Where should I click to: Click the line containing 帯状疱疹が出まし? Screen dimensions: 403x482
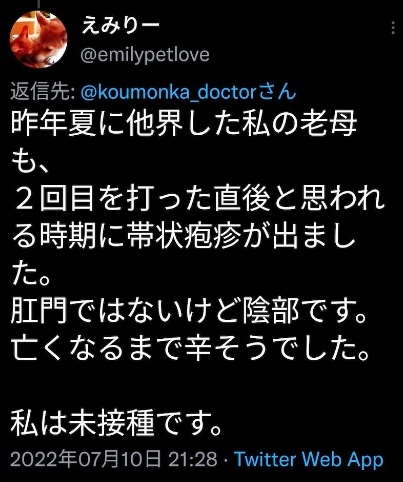[183, 238]
